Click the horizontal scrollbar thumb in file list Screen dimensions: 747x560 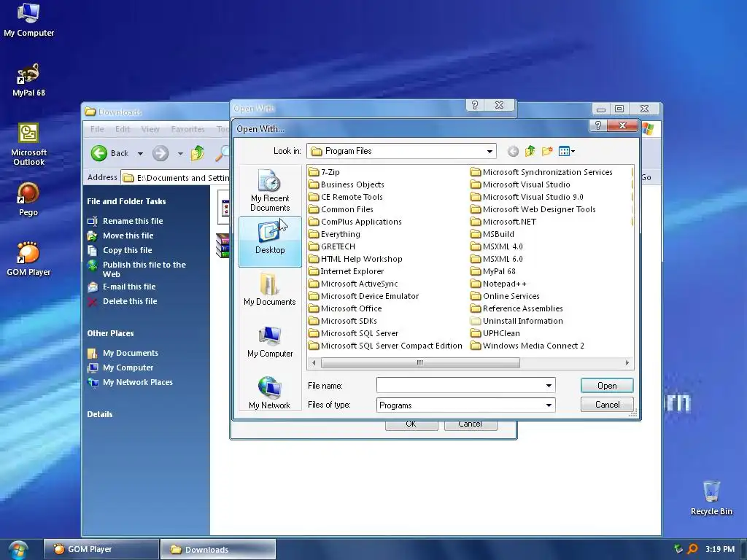[420, 363]
